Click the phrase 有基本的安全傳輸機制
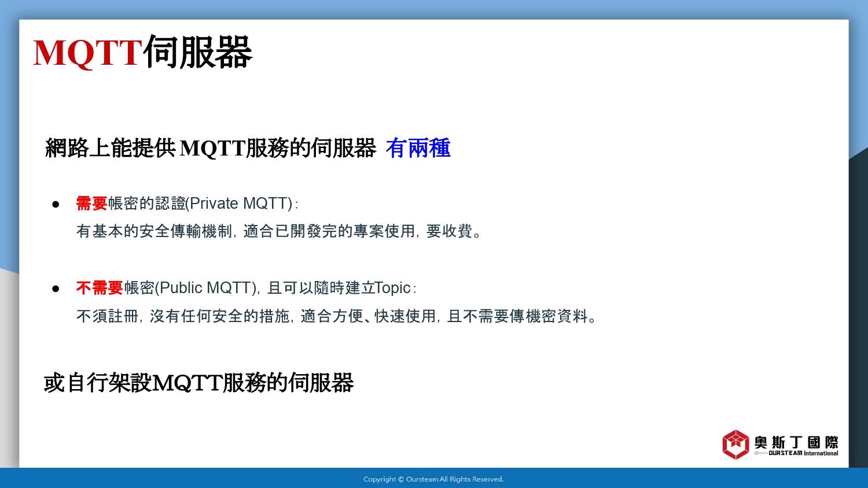 coord(154,231)
